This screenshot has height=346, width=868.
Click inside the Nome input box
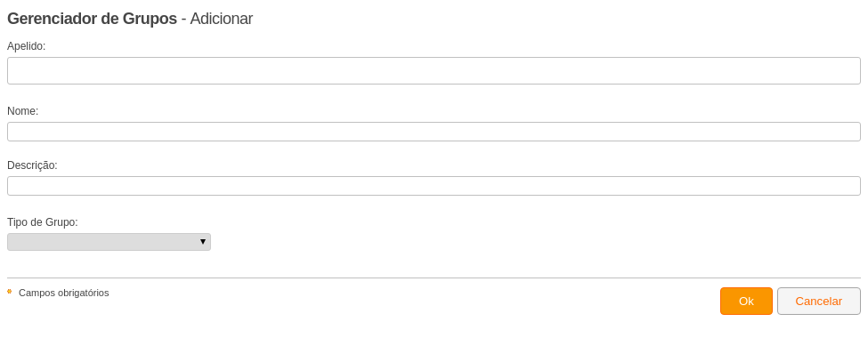(x=434, y=132)
